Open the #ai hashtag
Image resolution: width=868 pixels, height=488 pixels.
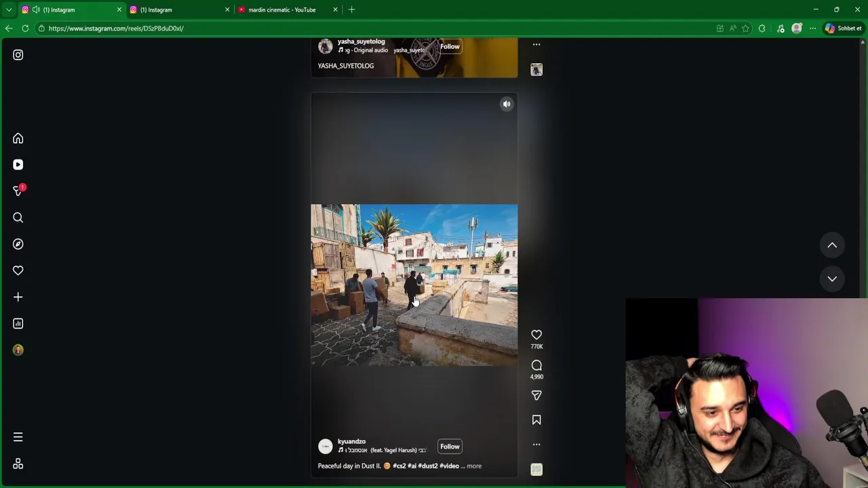412,466
